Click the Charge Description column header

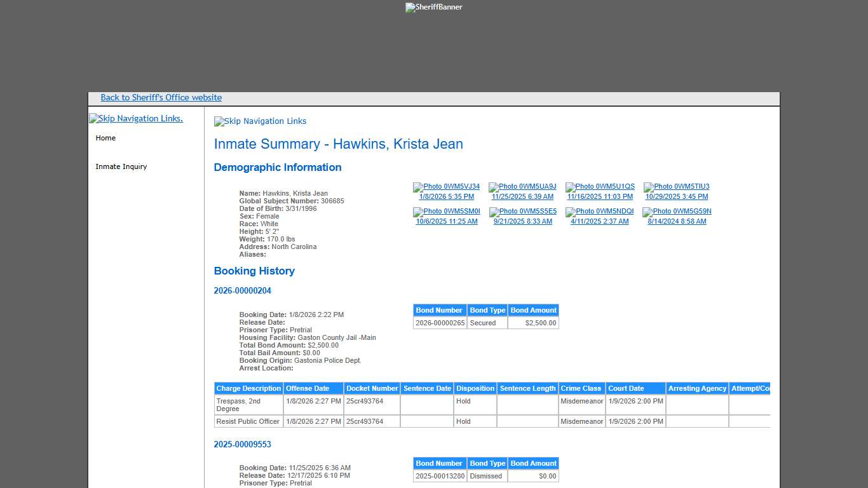[248, 388]
